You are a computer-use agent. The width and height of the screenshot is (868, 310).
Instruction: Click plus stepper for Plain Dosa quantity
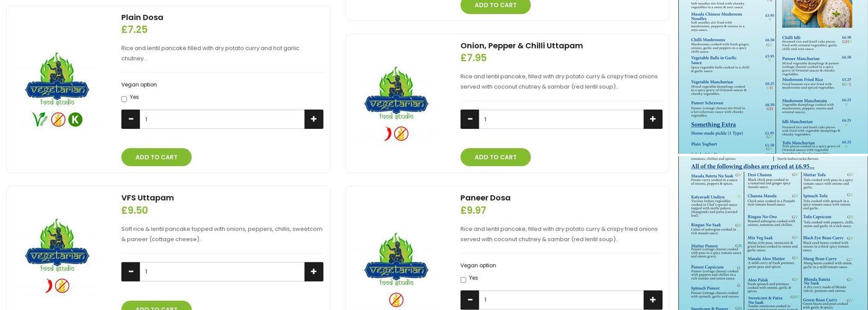[314, 119]
